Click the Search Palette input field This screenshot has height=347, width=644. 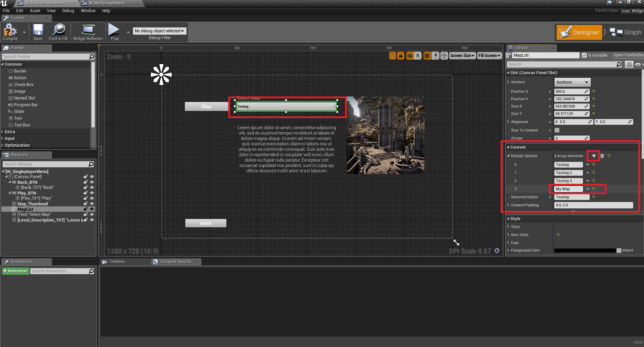pos(46,57)
